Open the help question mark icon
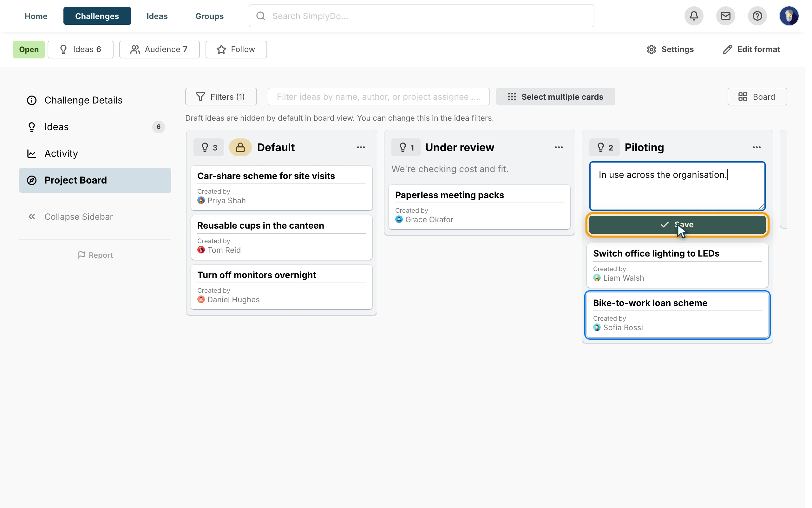812x508 pixels. tap(757, 16)
